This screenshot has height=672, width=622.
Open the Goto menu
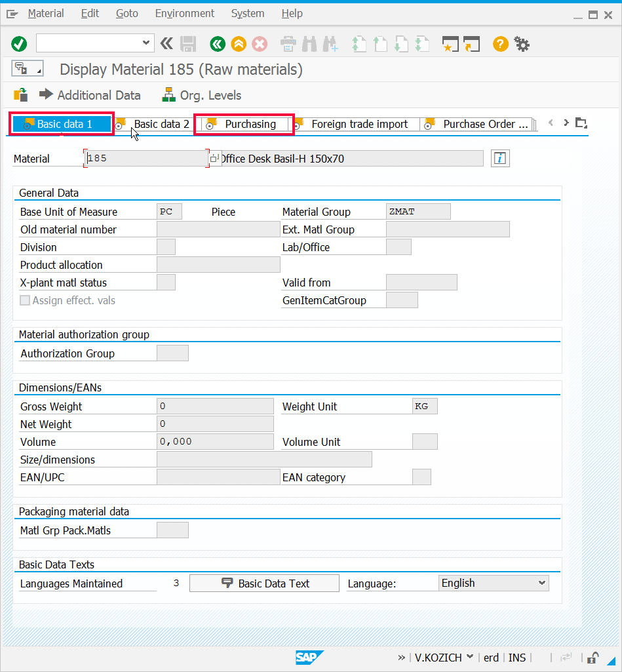coord(126,14)
